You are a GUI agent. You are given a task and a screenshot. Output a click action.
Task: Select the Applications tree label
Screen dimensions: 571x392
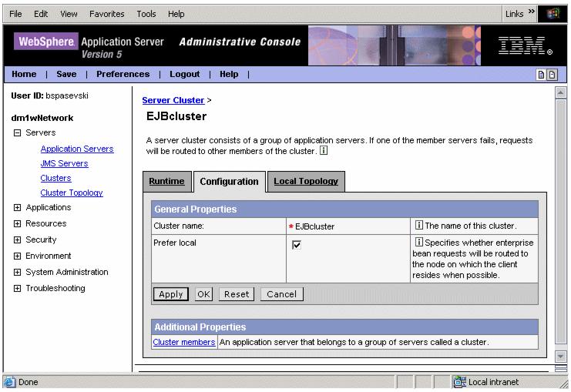(x=49, y=207)
